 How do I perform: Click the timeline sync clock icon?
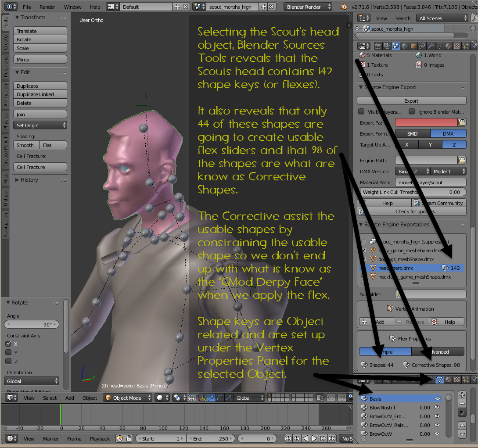pyautogui.click(x=120, y=438)
